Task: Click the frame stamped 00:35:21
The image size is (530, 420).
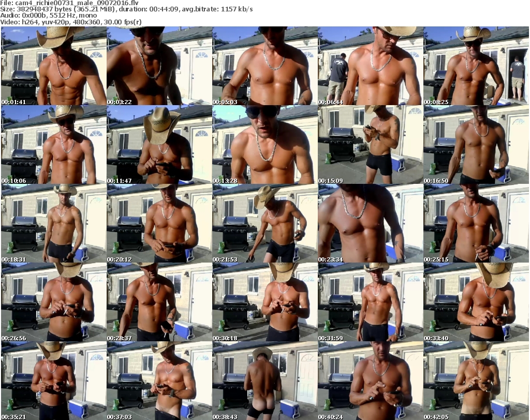Action: click(x=54, y=381)
